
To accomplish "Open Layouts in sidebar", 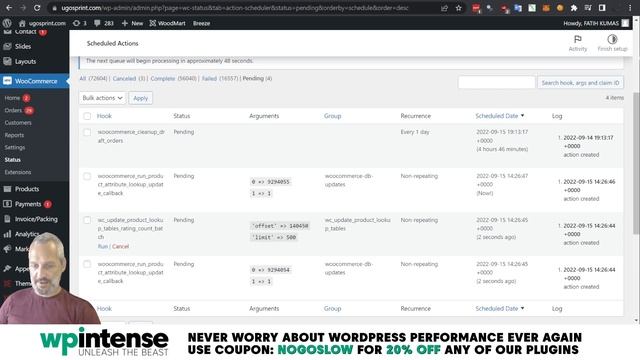I will click(x=25, y=62).
